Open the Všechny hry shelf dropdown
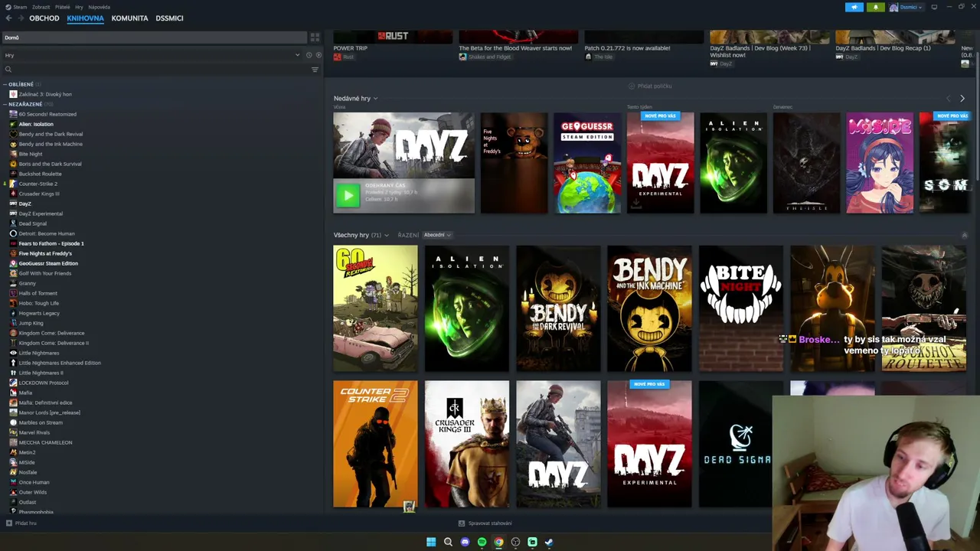Image resolution: width=980 pixels, height=551 pixels. [x=361, y=235]
